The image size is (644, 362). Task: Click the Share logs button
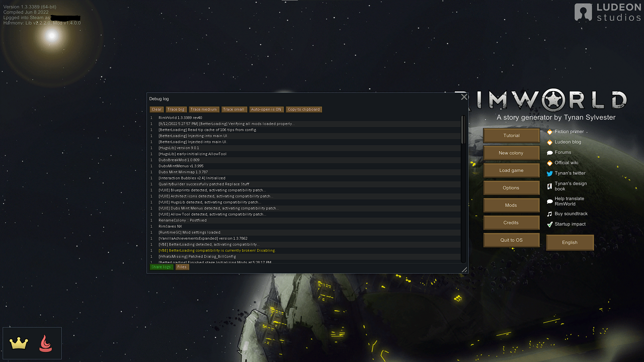[161, 267]
